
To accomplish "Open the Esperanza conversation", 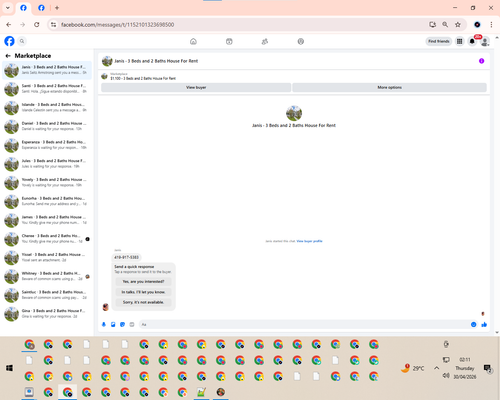I will pyautogui.click(x=47, y=145).
